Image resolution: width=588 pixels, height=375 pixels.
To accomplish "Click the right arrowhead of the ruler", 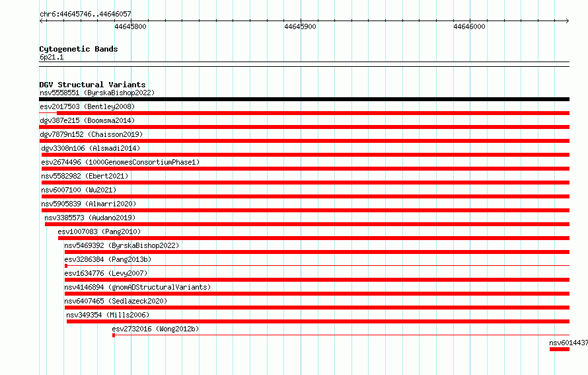I will coord(567,21).
